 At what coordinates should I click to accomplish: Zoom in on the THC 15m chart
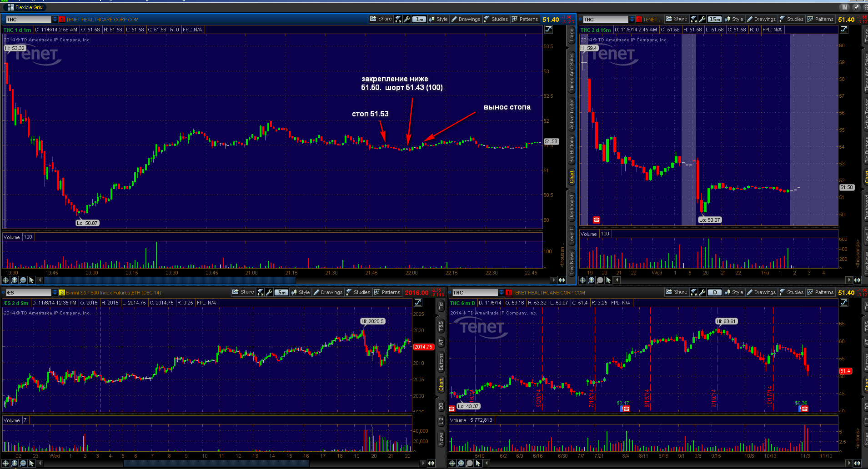click(591, 280)
